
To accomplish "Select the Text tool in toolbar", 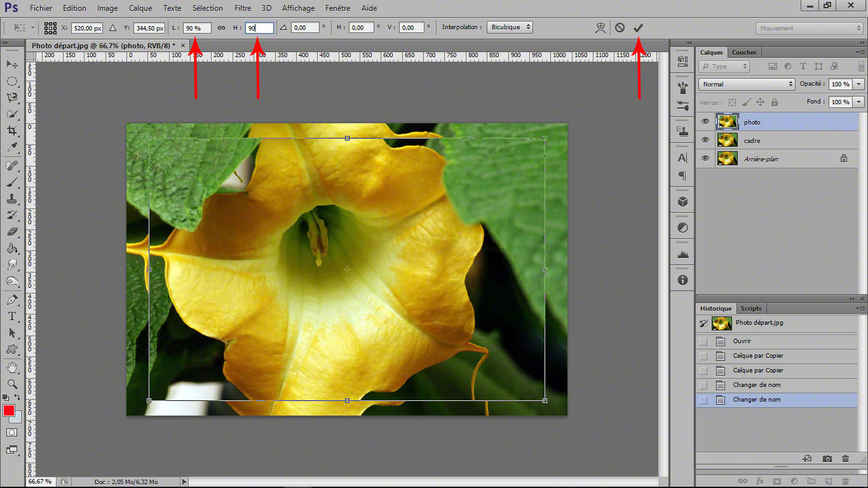I will (x=12, y=316).
